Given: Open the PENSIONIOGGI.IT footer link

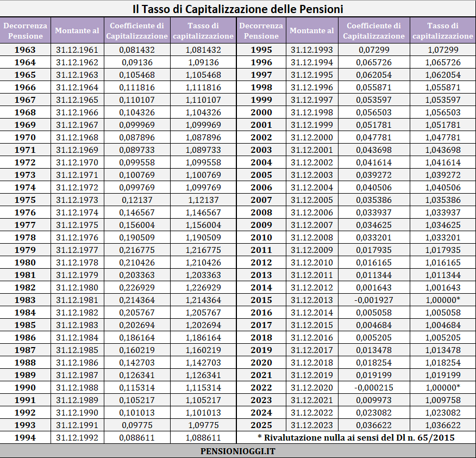Looking at the screenshot, I should pos(237,451).
